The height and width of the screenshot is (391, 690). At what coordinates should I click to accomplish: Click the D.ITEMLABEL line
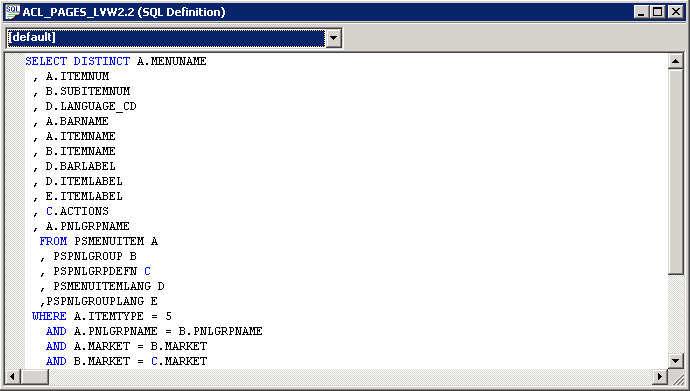tap(78, 181)
